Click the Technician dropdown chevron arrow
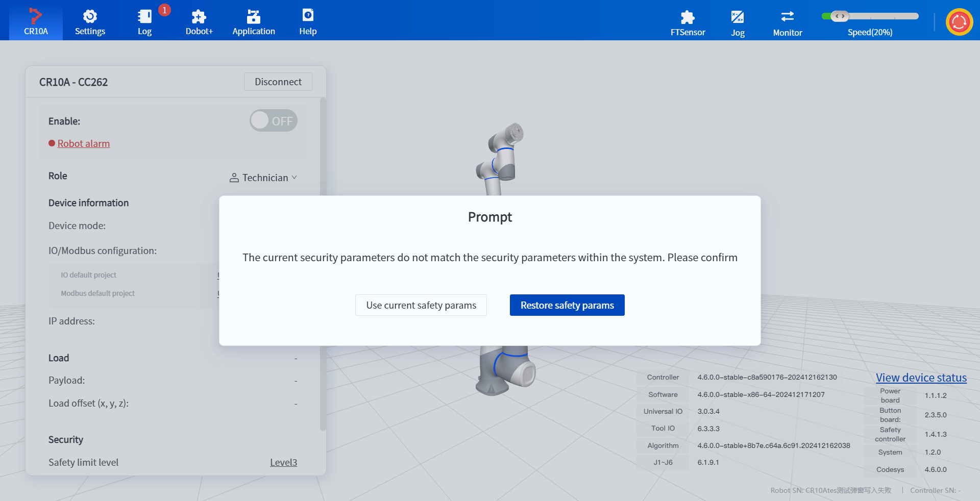Viewport: 980px width, 501px height. 294,178
